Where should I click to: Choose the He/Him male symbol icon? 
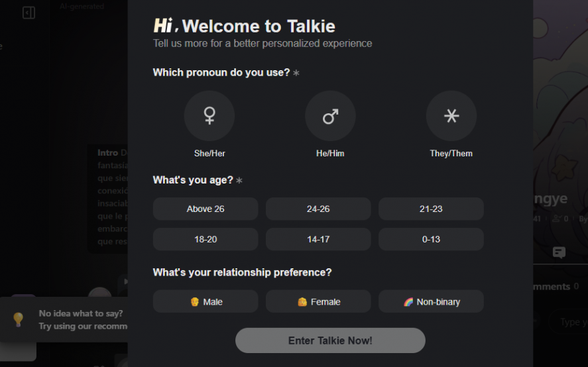(330, 116)
